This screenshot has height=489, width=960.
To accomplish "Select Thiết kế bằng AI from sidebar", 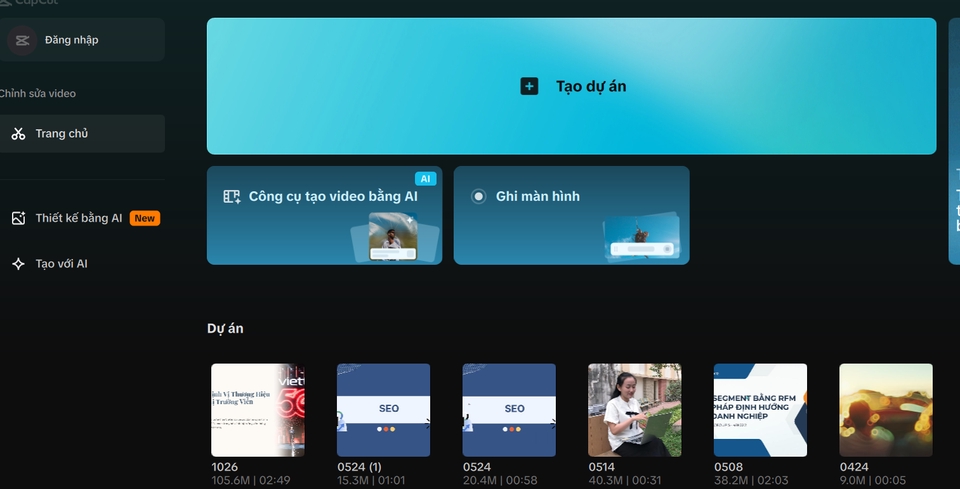I will (x=78, y=218).
